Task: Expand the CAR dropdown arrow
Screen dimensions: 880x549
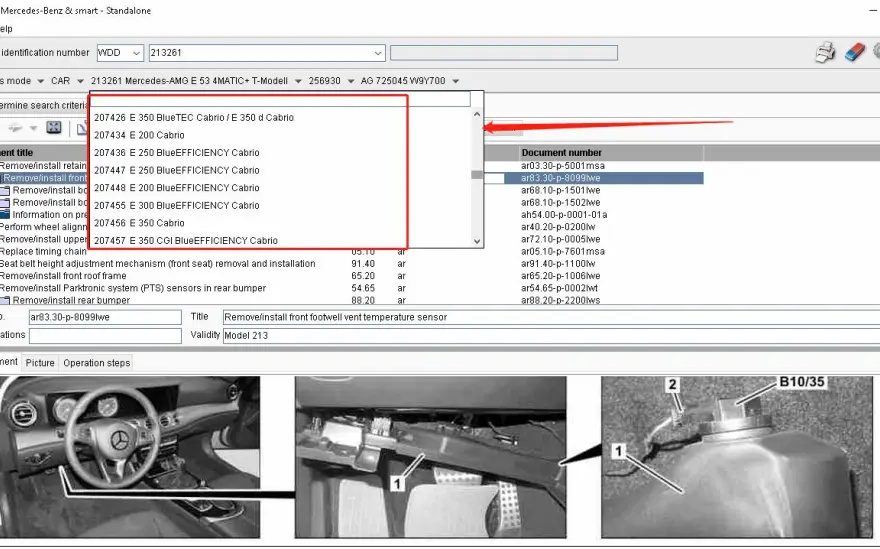Action: (80, 81)
